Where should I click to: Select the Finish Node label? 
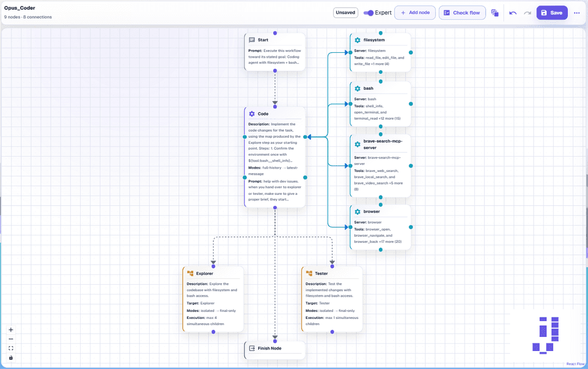click(x=269, y=348)
